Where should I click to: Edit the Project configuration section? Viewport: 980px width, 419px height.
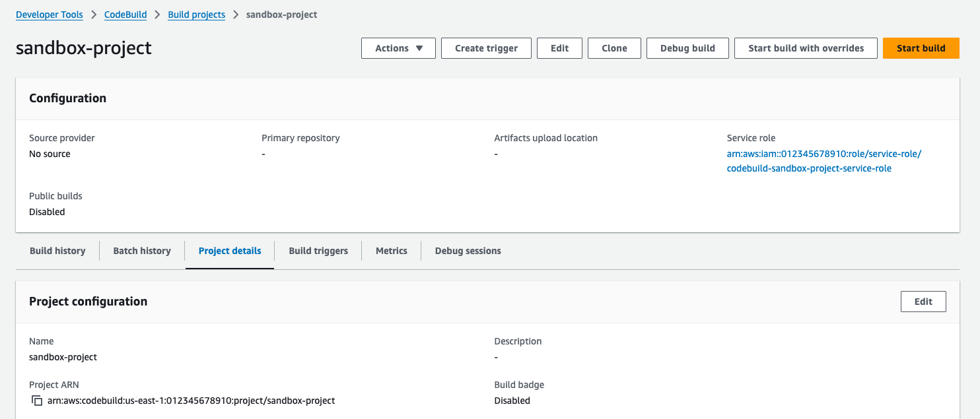[x=923, y=302]
